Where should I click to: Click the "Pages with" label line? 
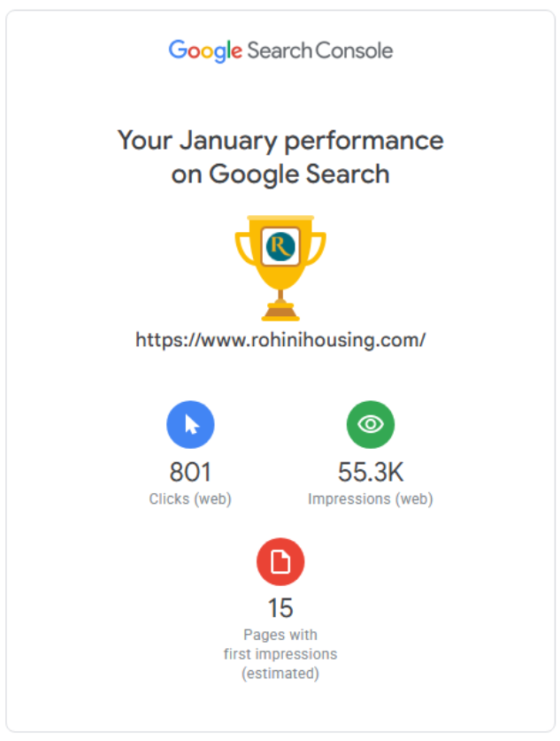(280, 635)
